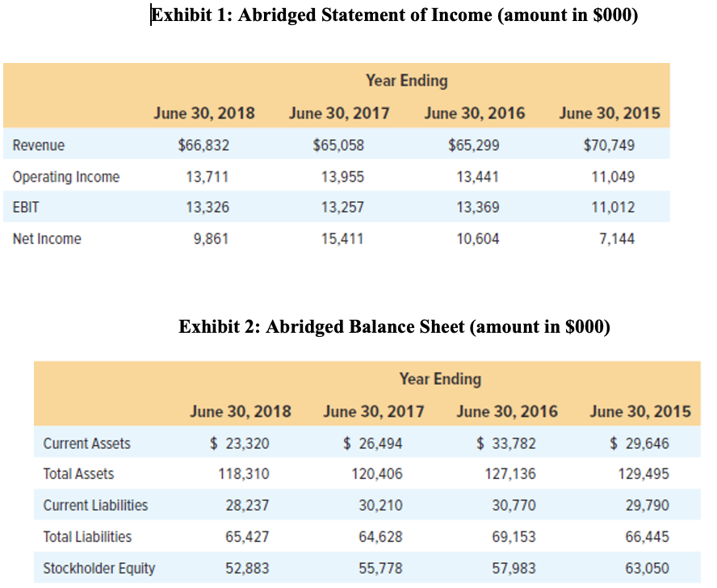Screen dimensions: 717x588
Task: Select current assets value $ 26,494
Action: point(373,443)
